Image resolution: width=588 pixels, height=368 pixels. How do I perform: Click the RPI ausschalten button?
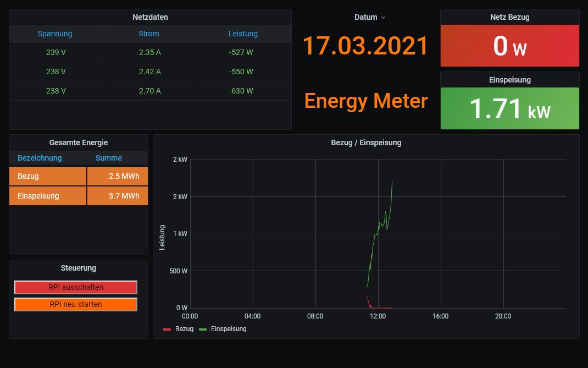tap(75, 287)
